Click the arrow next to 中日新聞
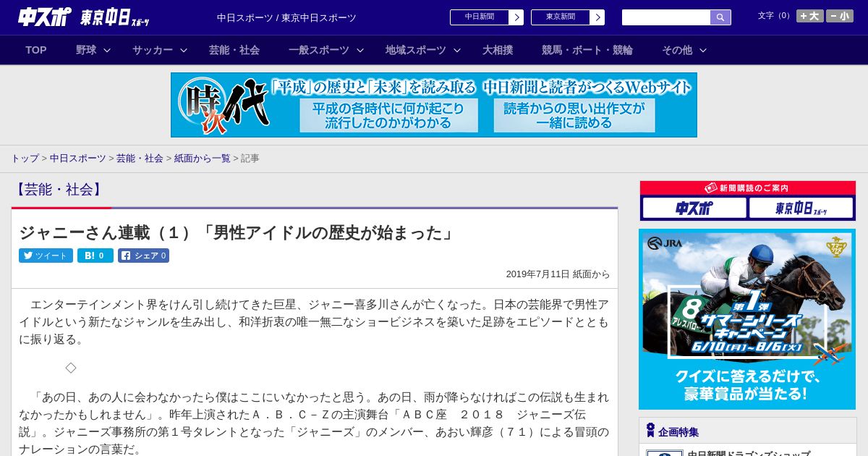The height and width of the screenshot is (456, 868). [x=516, y=17]
